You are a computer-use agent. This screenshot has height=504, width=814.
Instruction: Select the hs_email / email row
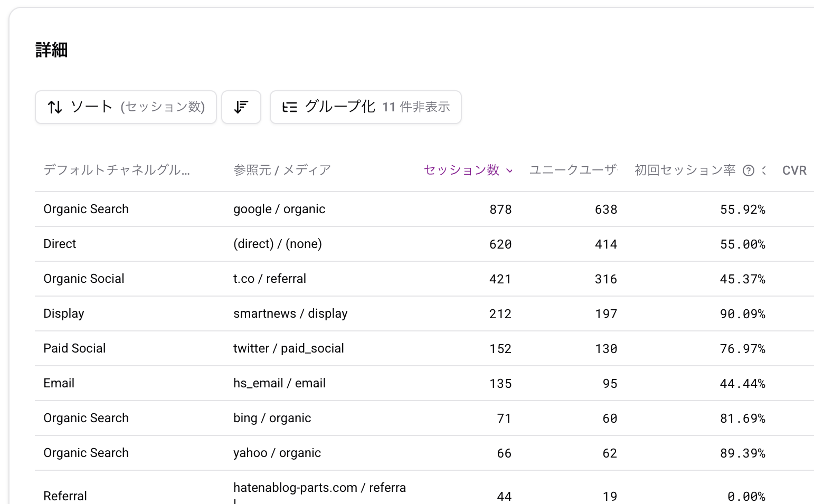279,383
